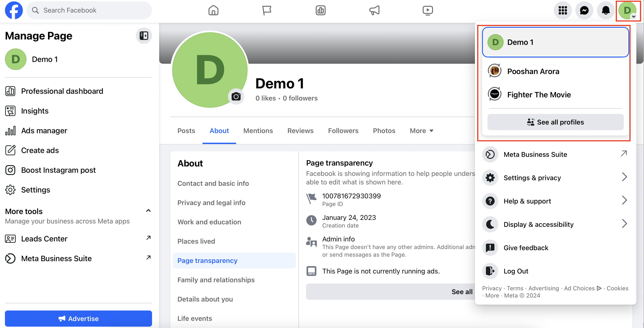
Task: Open the apps grid menu icon
Action: 563,10
